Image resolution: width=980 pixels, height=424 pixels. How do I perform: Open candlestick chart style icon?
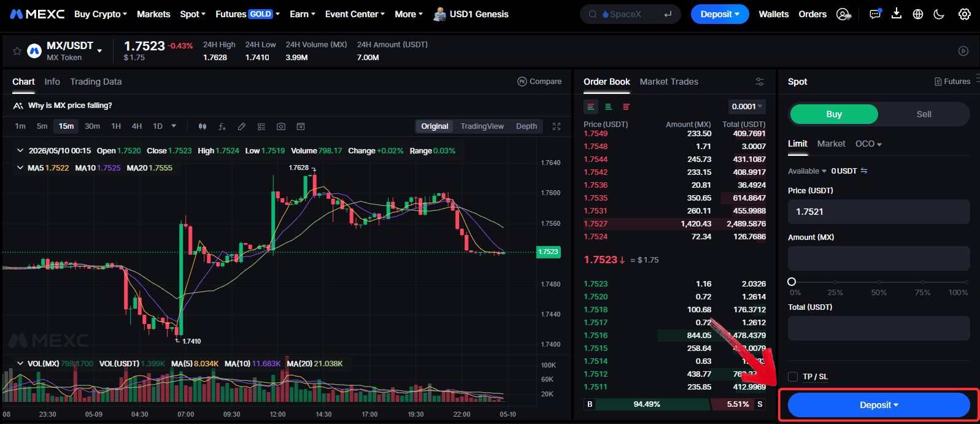(x=203, y=126)
